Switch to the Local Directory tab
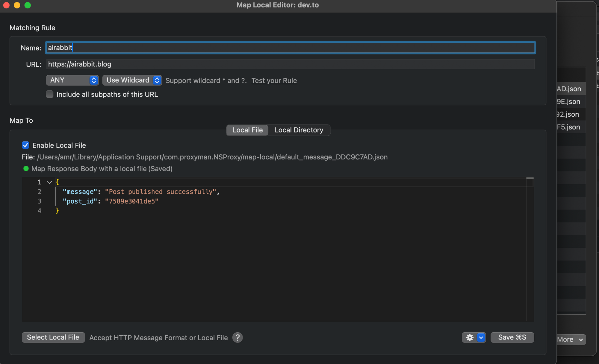This screenshot has height=364, width=599. click(x=299, y=130)
